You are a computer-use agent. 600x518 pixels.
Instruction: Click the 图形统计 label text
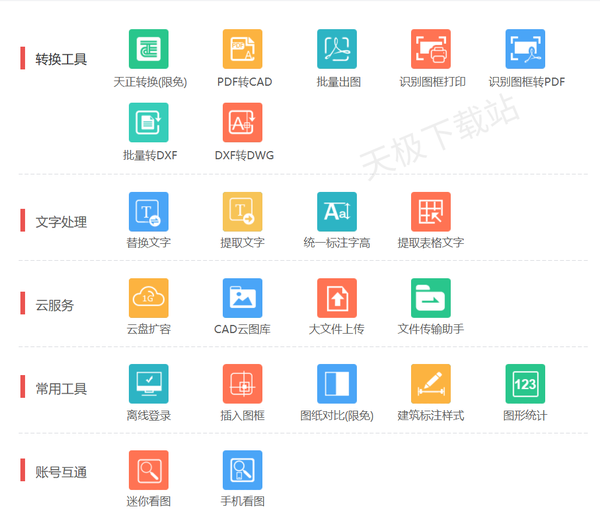[x=525, y=415]
